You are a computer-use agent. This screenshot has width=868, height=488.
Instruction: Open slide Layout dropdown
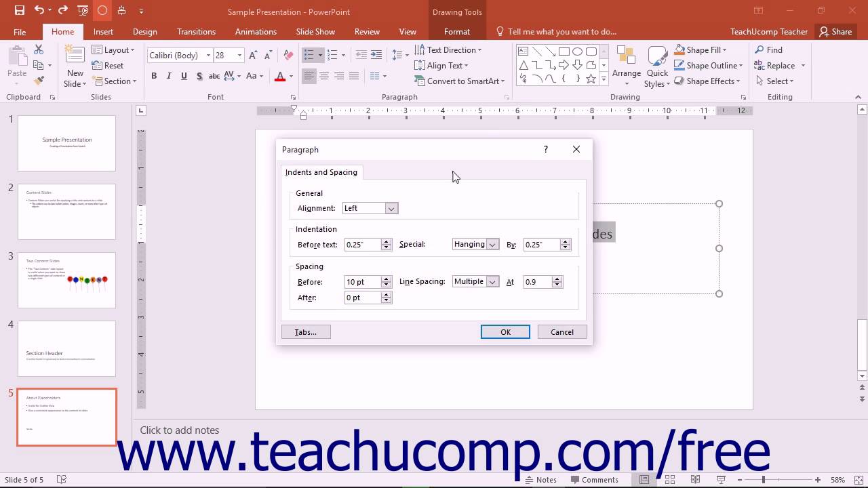(113, 49)
